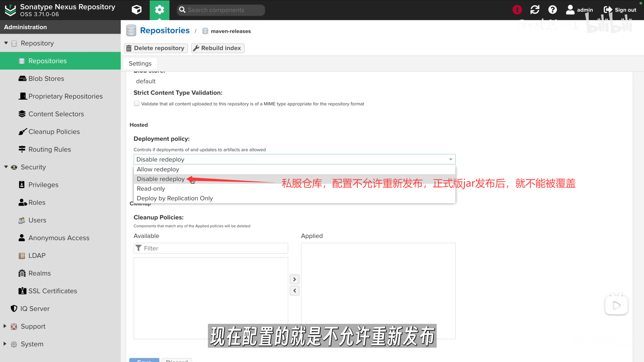Click Sign out link
This screenshot has width=644, height=362.
(620, 10)
